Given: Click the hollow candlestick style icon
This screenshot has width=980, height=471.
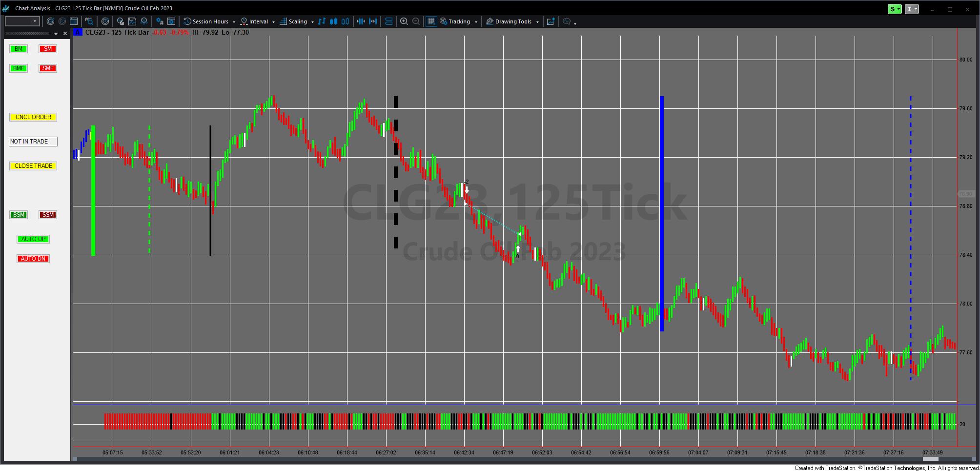Looking at the screenshot, I should coord(346,21).
